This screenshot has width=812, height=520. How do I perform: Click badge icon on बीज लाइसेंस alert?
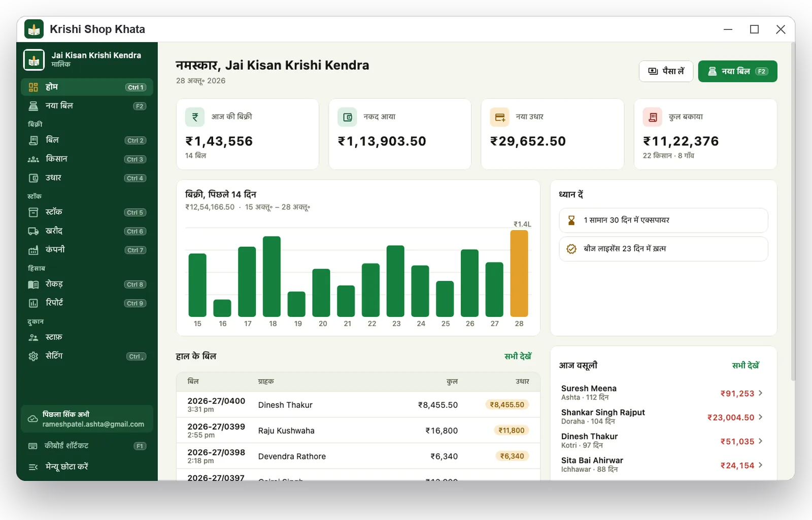coord(571,249)
